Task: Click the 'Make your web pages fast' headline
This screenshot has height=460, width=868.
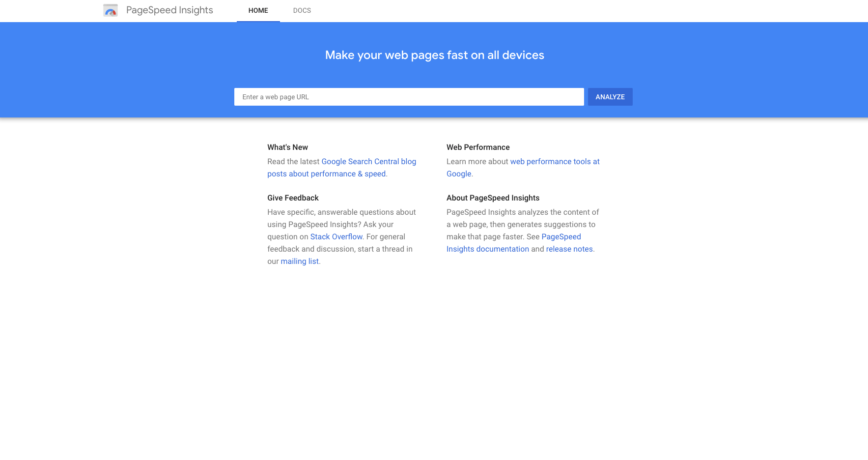Action: [434, 55]
